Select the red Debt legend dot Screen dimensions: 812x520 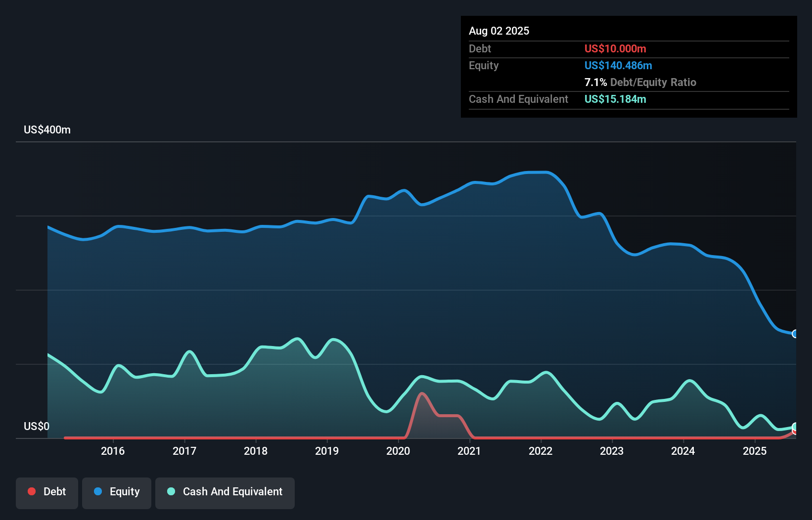click(31, 491)
